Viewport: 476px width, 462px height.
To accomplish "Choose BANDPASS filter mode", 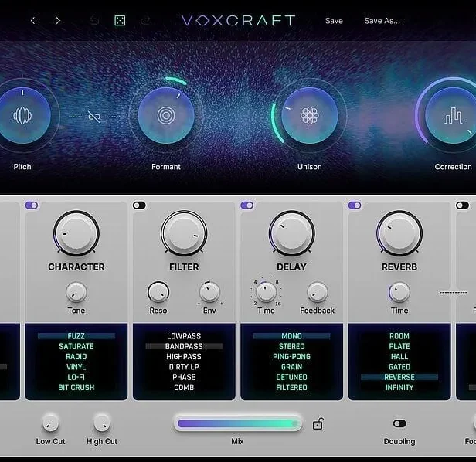I will pos(184,346).
